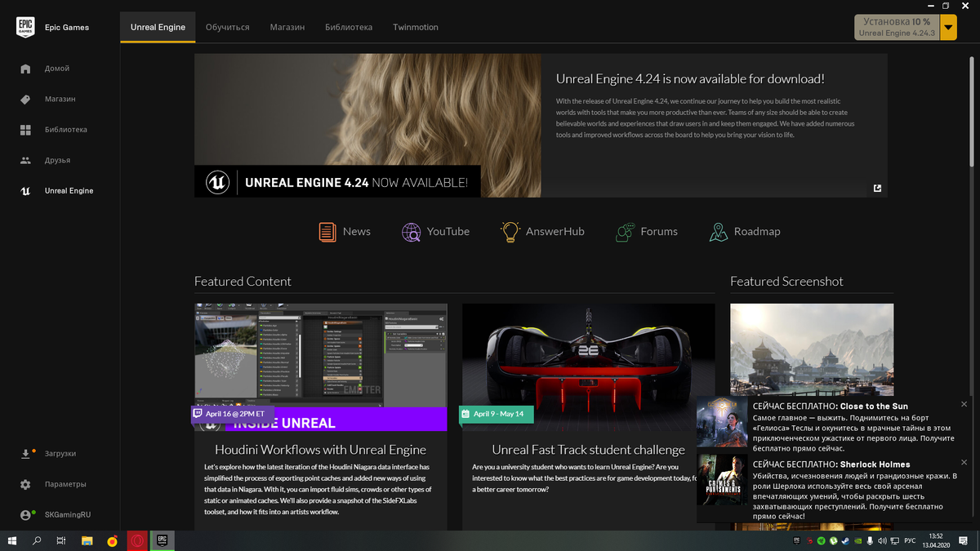Click the uTorrent tray icon
This screenshot has height=551, width=980.
point(833,541)
